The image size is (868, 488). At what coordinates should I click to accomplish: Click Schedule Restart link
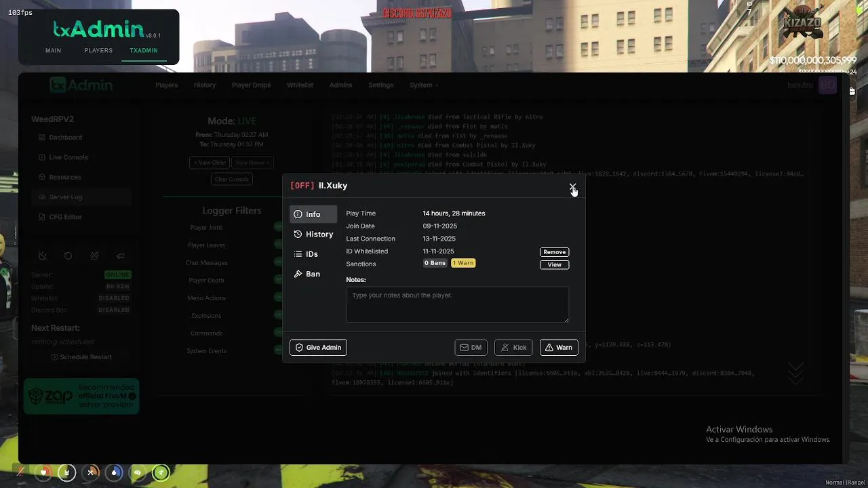(81, 357)
